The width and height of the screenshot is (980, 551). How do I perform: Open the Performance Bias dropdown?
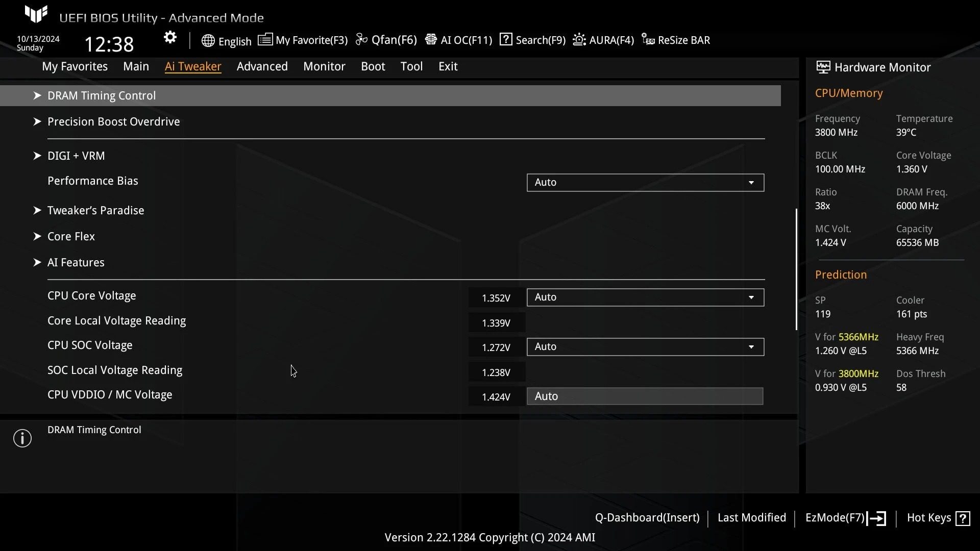(x=645, y=183)
